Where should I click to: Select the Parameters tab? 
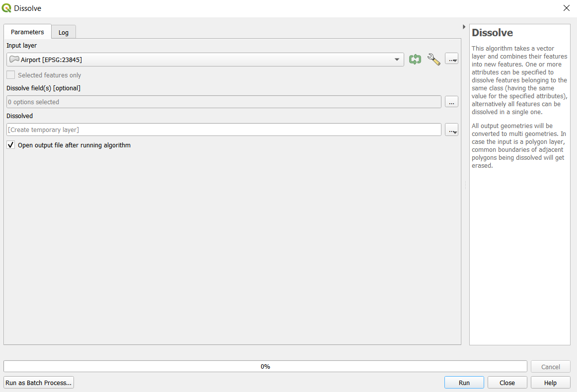[x=27, y=32]
